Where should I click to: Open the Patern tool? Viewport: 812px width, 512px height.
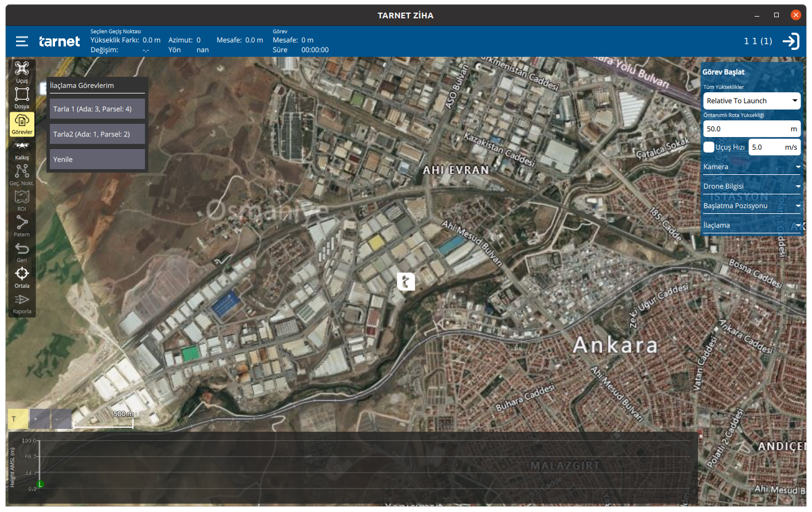(x=22, y=226)
